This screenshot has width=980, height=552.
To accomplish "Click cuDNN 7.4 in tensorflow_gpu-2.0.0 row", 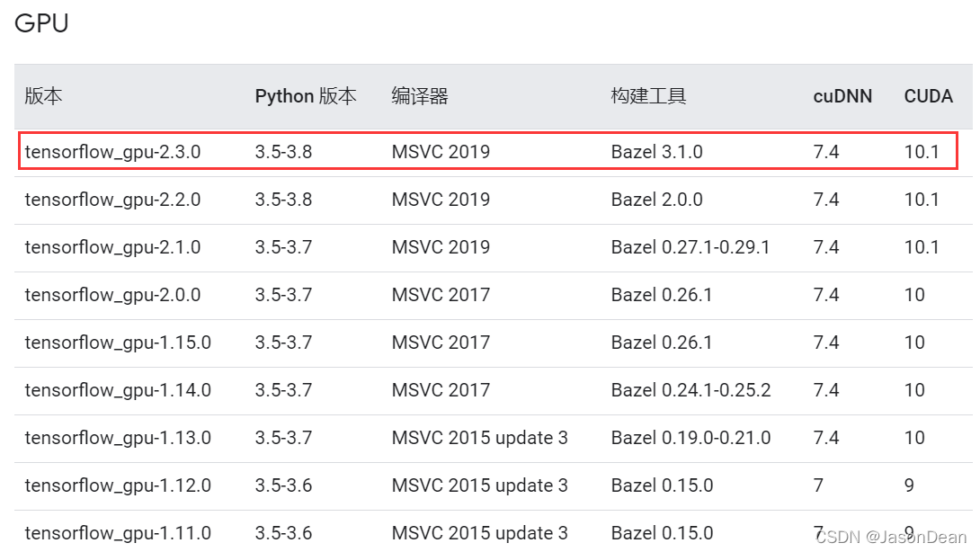I will tap(826, 295).
